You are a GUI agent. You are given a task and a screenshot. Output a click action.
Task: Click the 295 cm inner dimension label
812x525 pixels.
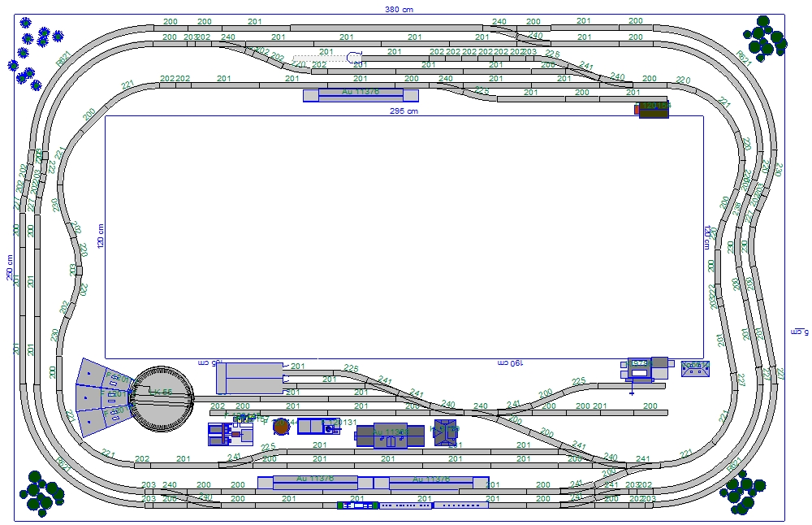pyautogui.click(x=404, y=111)
